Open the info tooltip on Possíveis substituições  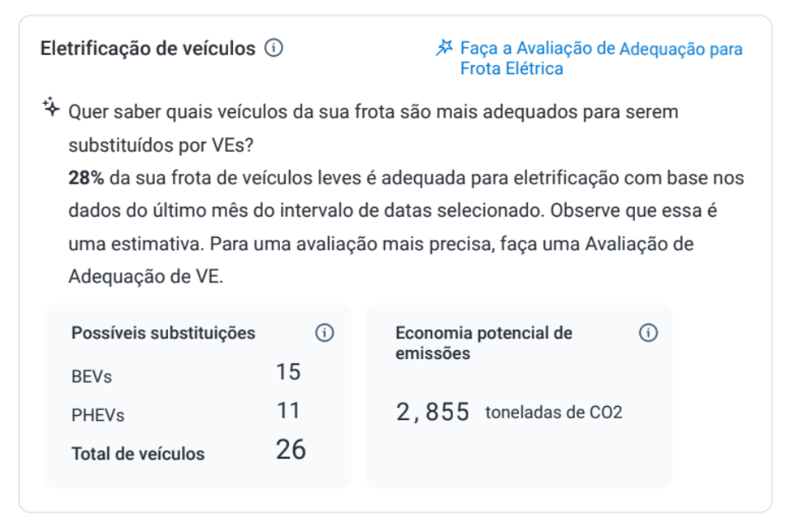[324, 333]
